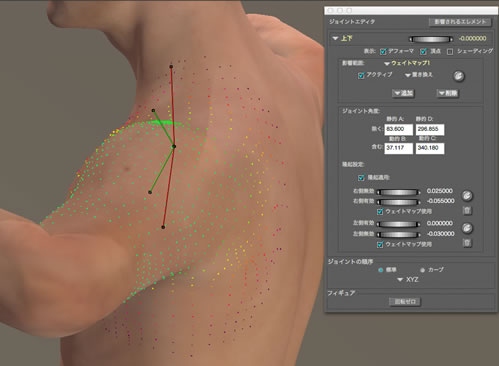Click the trash icon for the 左側 bulge map
Viewport: 499px width, 366px height.
click(467, 243)
